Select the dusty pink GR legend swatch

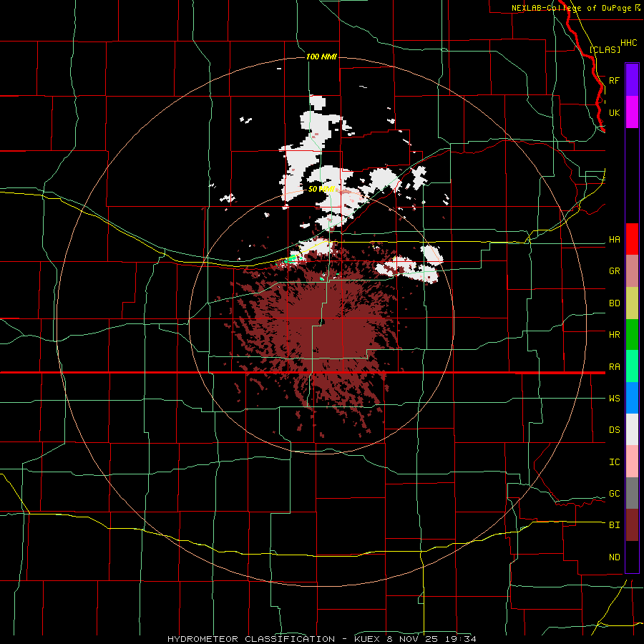coord(632,271)
